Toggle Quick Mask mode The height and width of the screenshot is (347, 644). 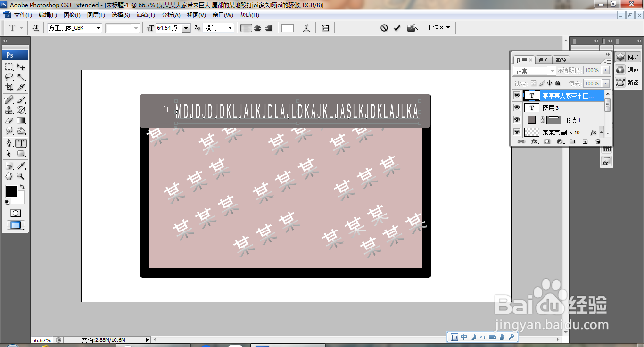point(15,214)
